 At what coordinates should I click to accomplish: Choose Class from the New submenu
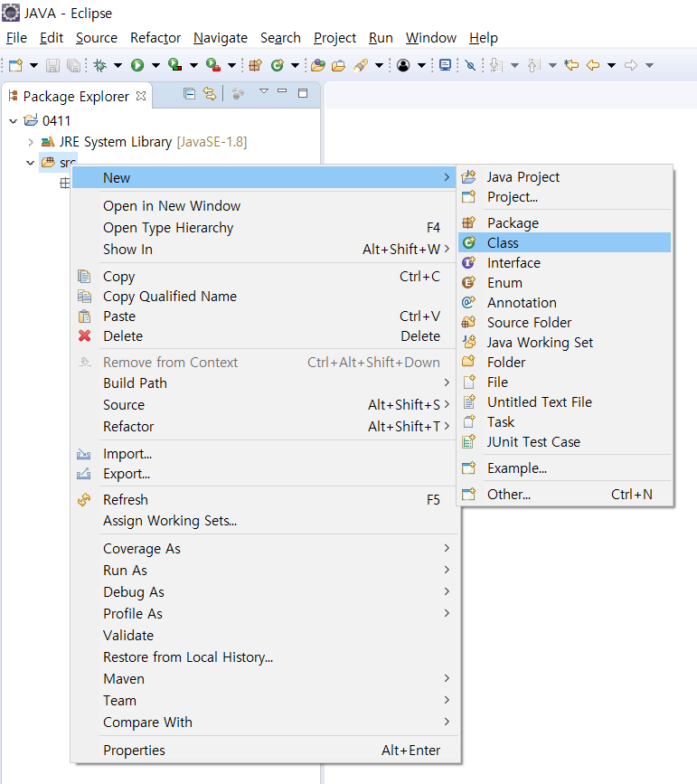pos(564,243)
